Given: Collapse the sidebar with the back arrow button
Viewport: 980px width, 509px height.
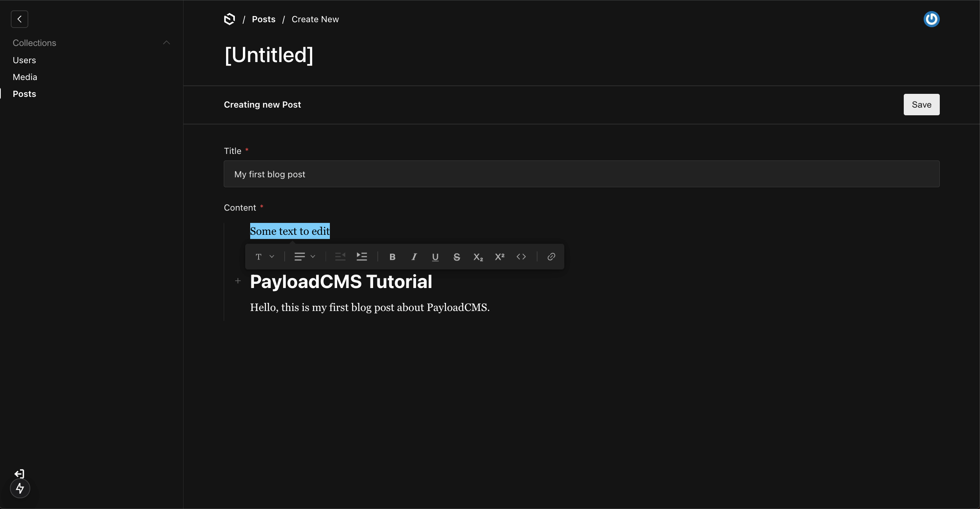Looking at the screenshot, I should tap(20, 19).
